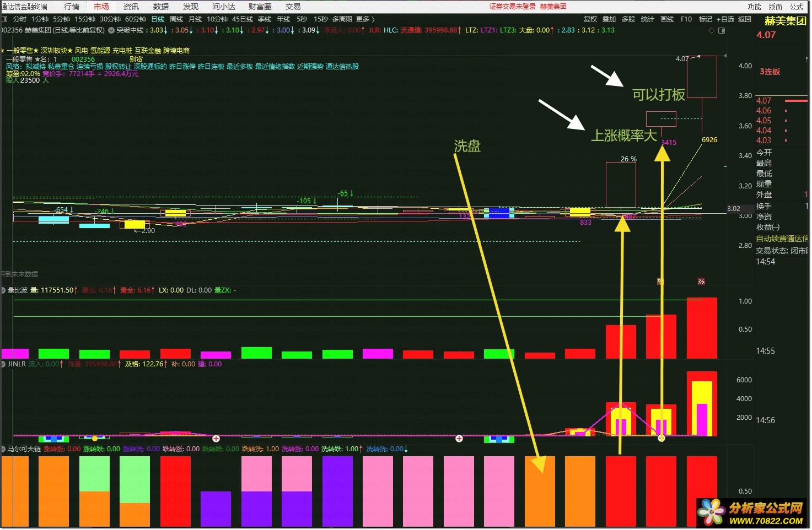Click the 叠加 overlay button
This screenshot has width=812, height=530.
click(x=609, y=19)
